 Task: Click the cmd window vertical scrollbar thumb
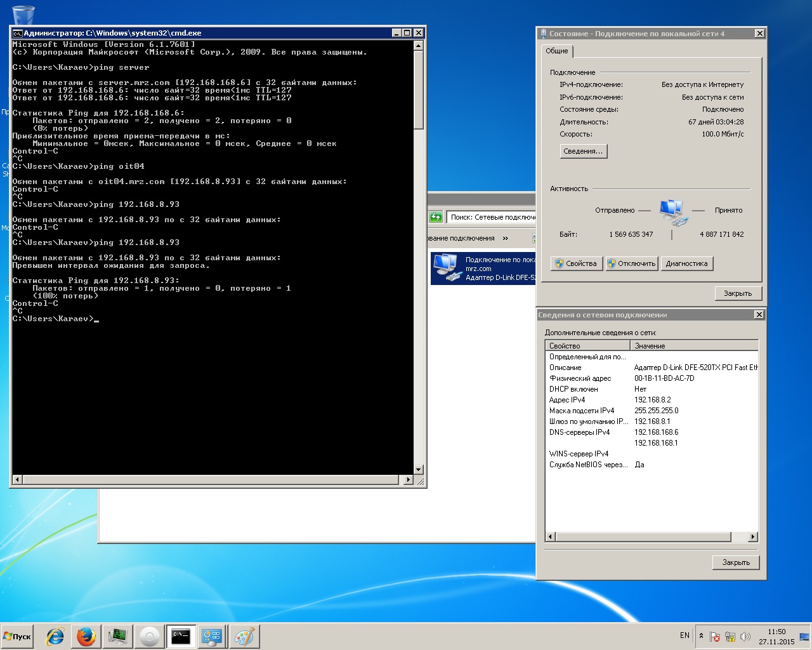pos(418,89)
